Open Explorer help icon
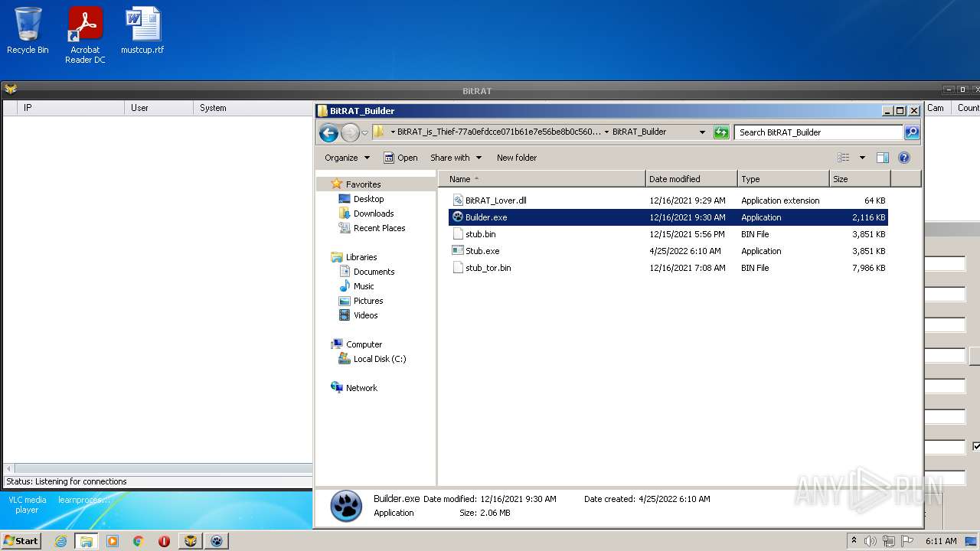 coord(904,158)
